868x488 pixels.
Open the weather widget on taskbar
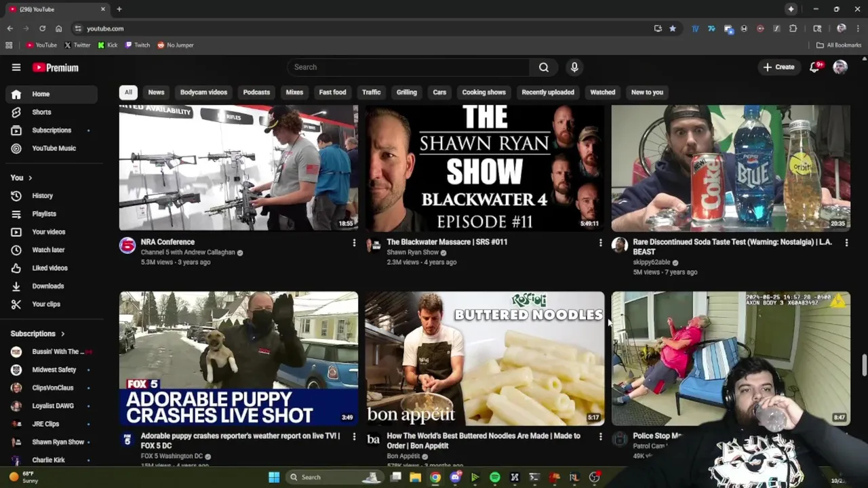[x=24, y=477]
